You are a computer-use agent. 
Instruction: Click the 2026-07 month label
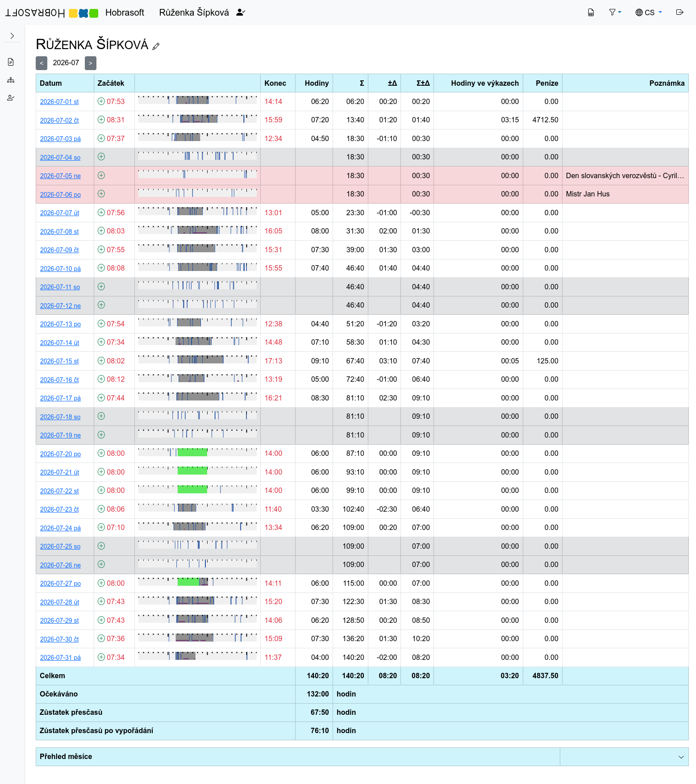[66, 63]
